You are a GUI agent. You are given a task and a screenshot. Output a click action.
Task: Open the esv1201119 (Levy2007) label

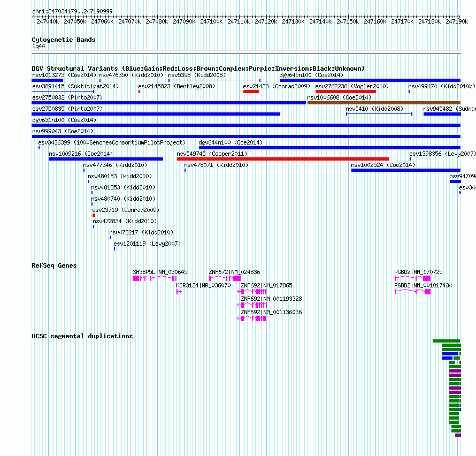147,244
